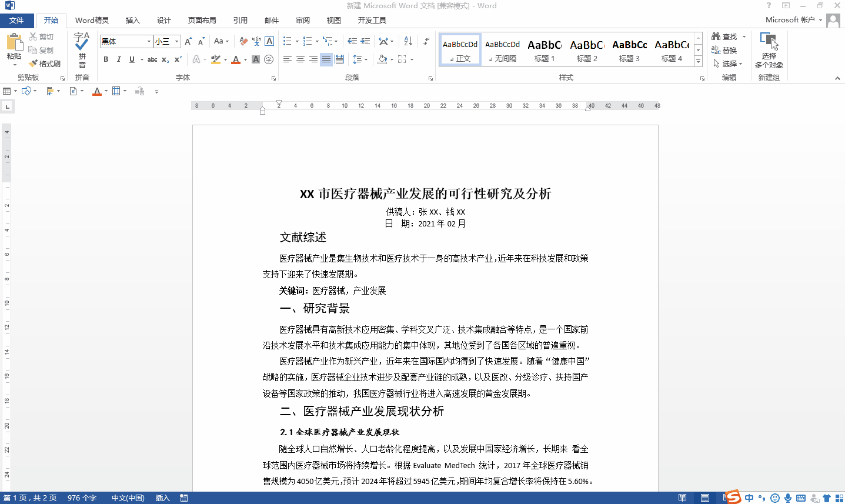Toggle Bold formatting

pos(106,59)
